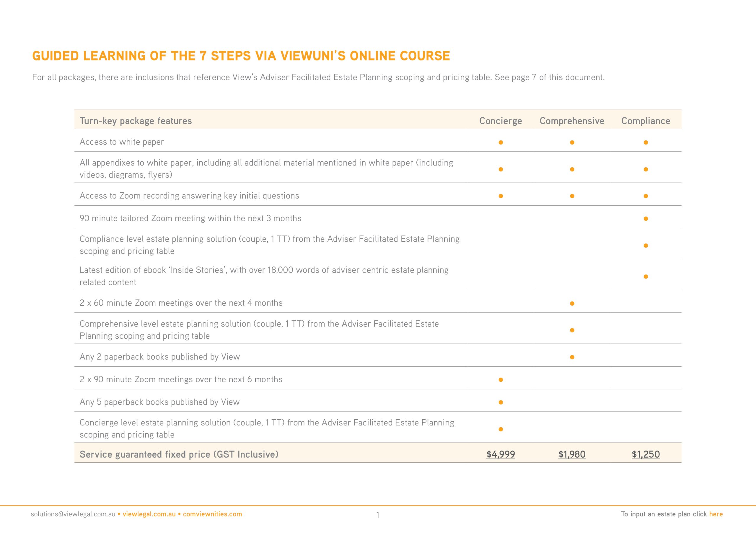Click Concierge dot for Any 5 paperback books
The width and height of the screenshot is (756, 534).
[501, 402]
